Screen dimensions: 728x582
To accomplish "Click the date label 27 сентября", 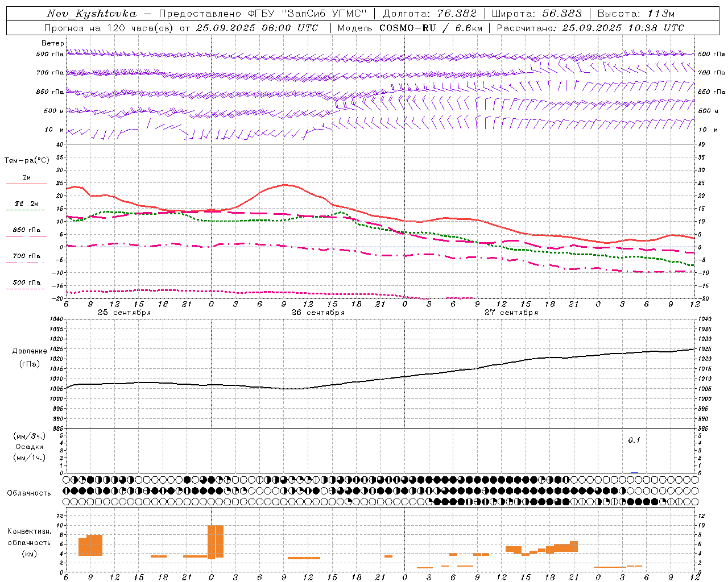I will tap(511, 313).
